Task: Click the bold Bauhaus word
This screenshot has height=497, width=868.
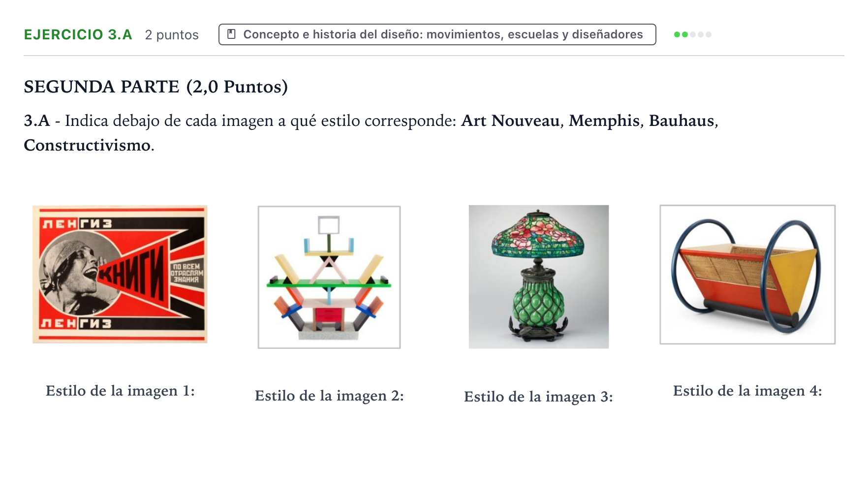Action: (x=682, y=121)
